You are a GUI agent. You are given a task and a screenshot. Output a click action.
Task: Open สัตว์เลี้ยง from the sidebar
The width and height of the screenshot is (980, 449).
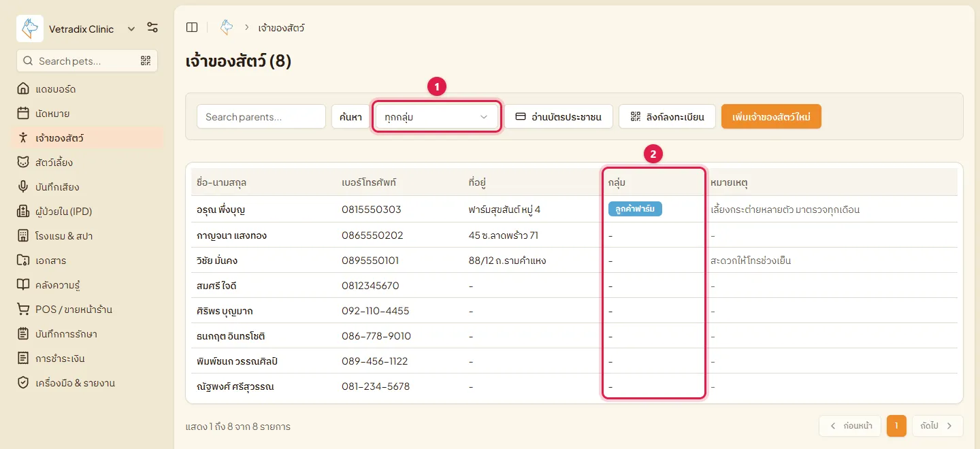(x=87, y=163)
